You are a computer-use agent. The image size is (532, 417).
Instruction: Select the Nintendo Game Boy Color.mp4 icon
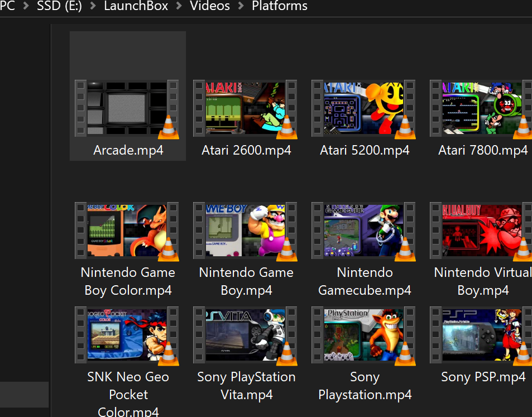(127, 231)
